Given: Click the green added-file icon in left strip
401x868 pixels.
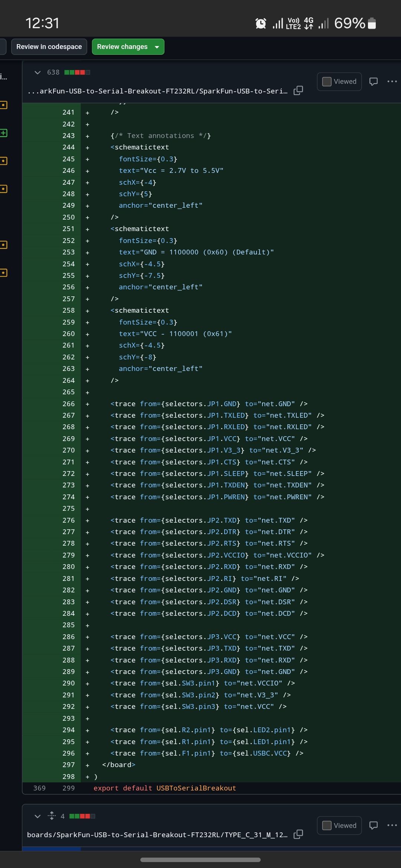Looking at the screenshot, I should click(x=4, y=133).
